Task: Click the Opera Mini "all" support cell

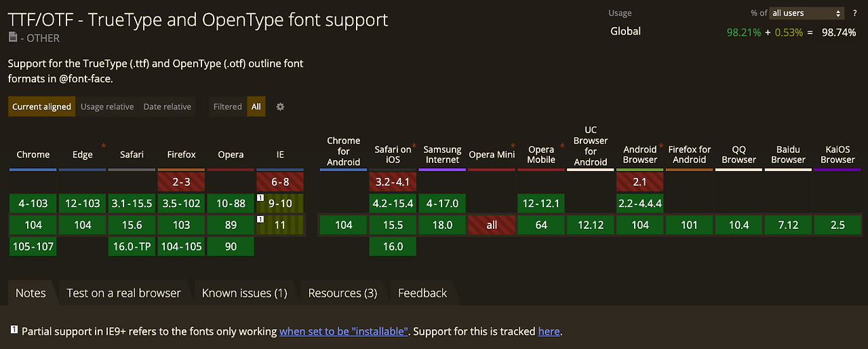Action: point(492,225)
